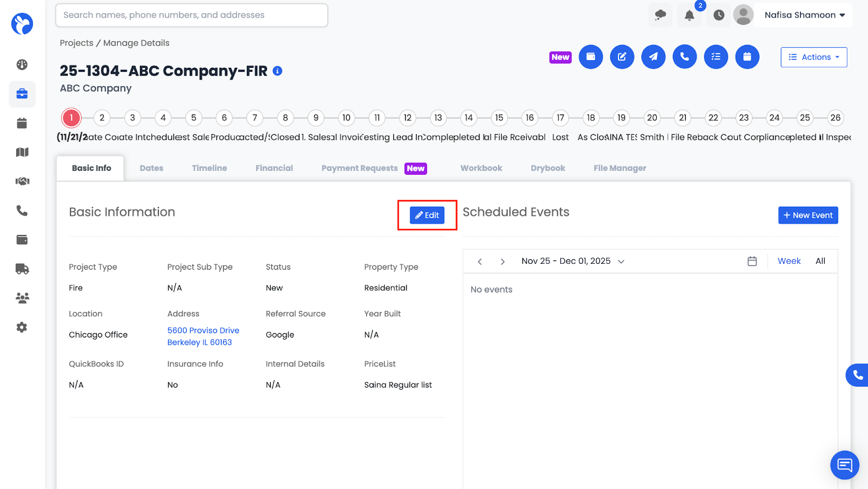The image size is (868, 489).
Task: Open the settings gear in sidebar
Action: 22,327
